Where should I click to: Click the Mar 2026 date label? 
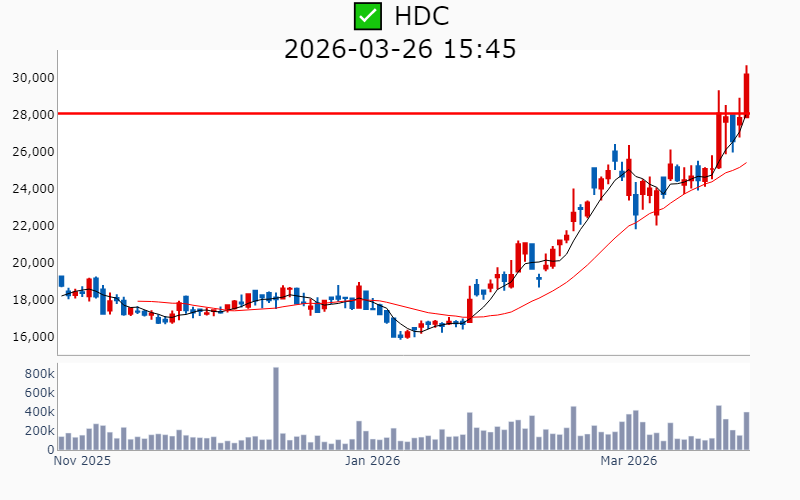point(628,461)
